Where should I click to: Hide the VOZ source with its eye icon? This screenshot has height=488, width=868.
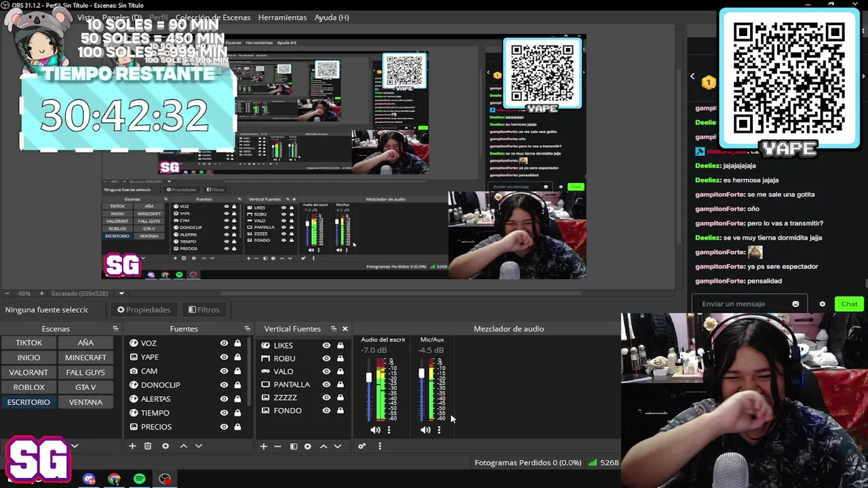pos(224,343)
